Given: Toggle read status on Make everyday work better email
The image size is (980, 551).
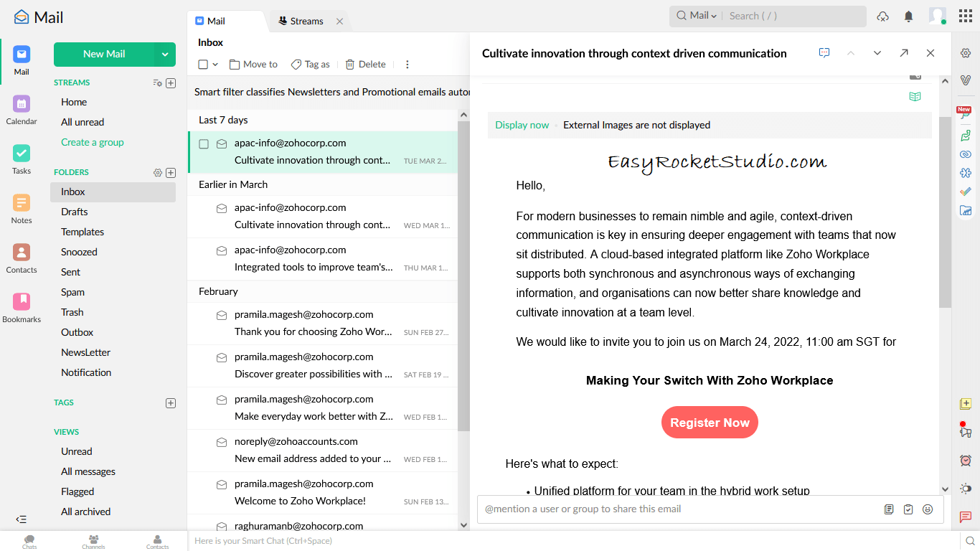Looking at the screenshot, I should coord(222,400).
